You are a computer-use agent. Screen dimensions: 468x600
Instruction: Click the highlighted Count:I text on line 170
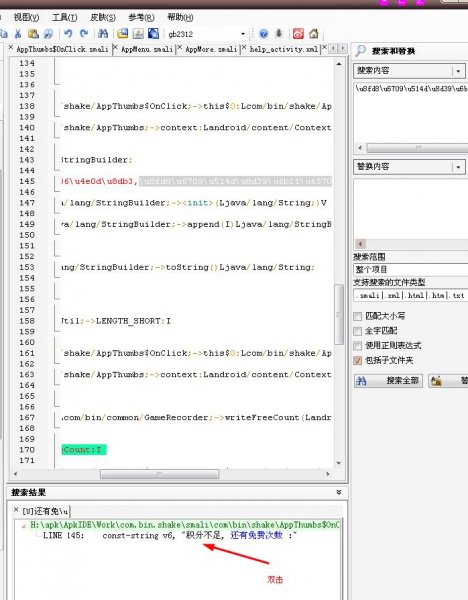pyautogui.click(x=84, y=450)
